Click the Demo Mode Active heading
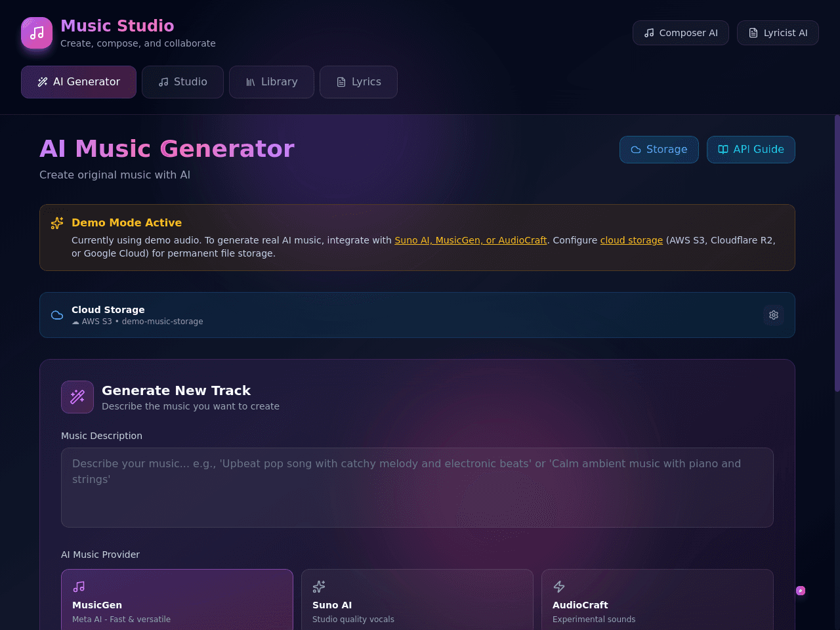 click(127, 223)
